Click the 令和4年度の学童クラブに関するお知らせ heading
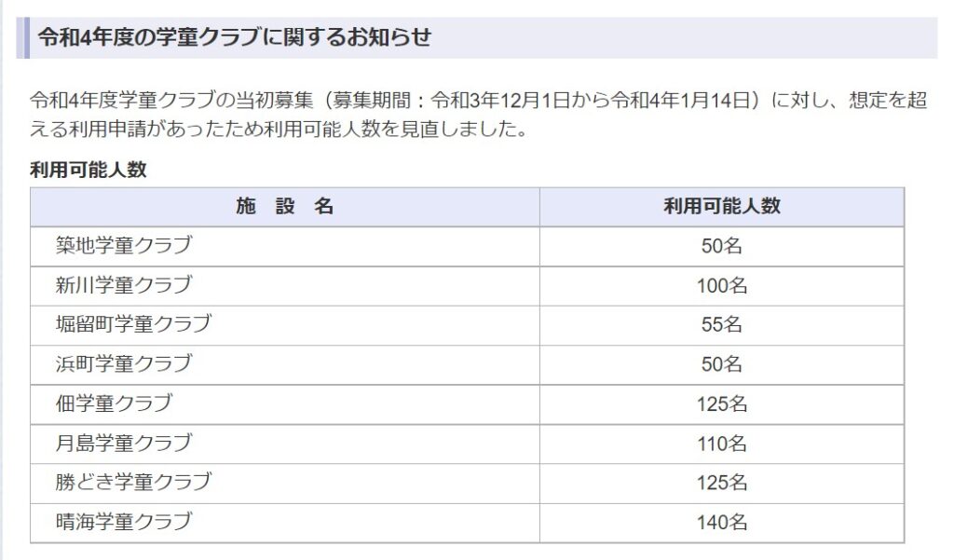 point(235,38)
